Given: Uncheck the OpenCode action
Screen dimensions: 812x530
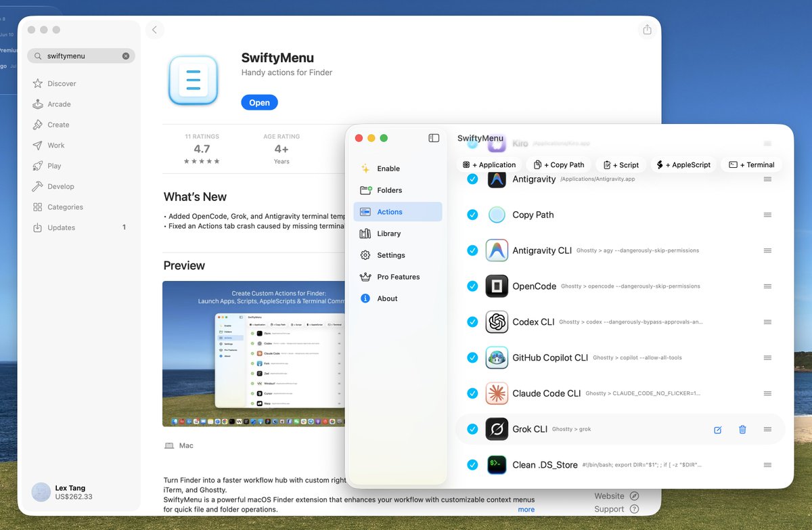Looking at the screenshot, I should pos(472,286).
